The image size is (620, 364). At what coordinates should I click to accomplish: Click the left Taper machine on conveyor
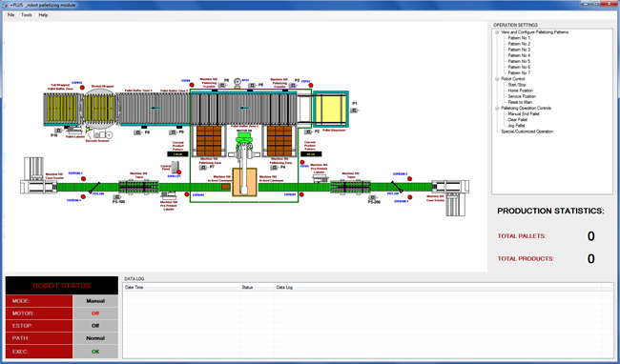coord(139,187)
